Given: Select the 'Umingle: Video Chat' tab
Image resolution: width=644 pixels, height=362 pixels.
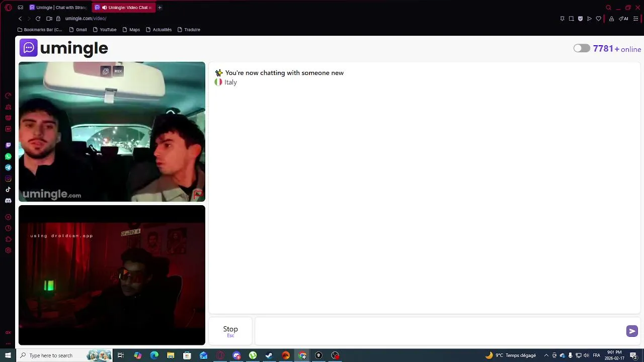Looking at the screenshot, I should pyautogui.click(x=124, y=8).
